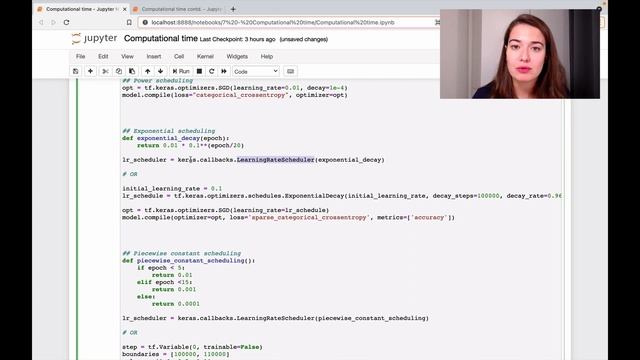Move selected cell down arrow

160,71
